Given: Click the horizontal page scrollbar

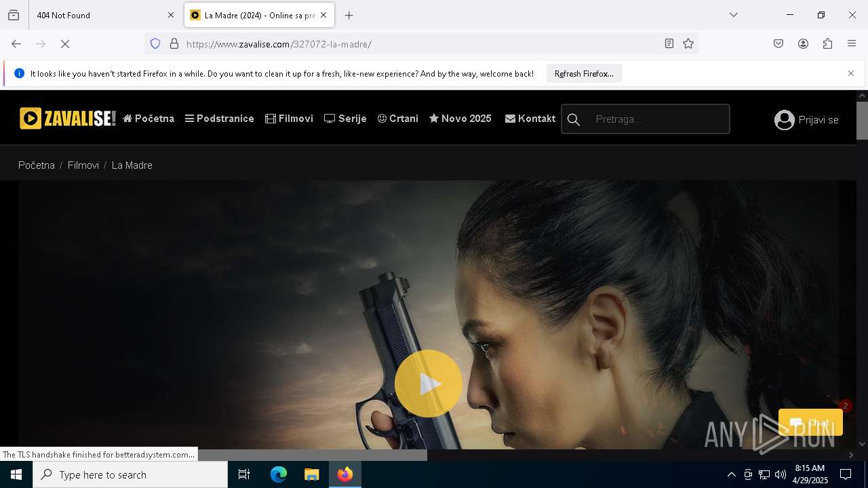Looking at the screenshot, I should [313, 455].
